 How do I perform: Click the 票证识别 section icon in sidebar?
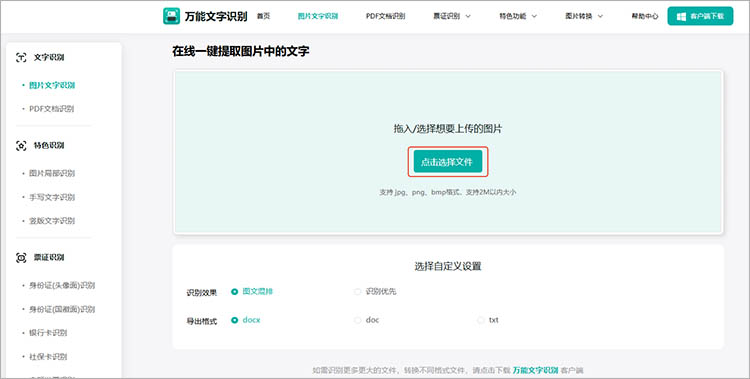21,258
